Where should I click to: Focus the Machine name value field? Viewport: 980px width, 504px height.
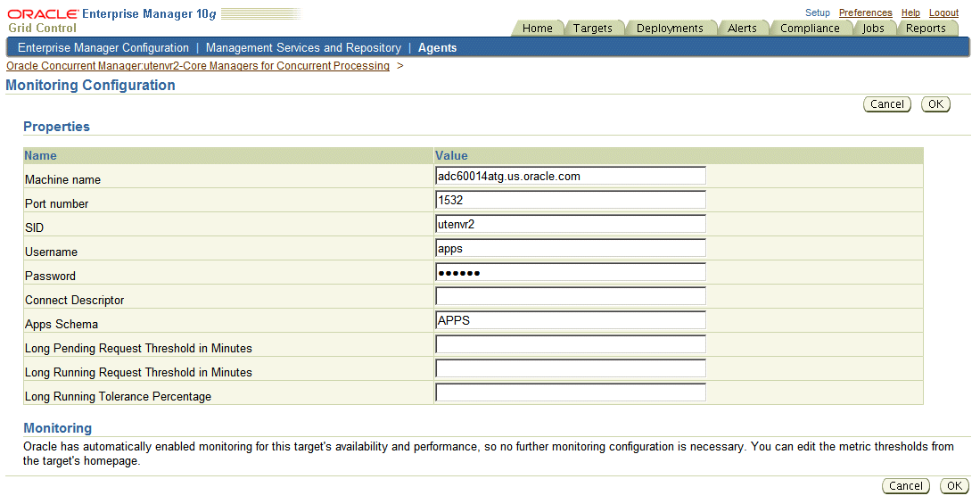571,176
